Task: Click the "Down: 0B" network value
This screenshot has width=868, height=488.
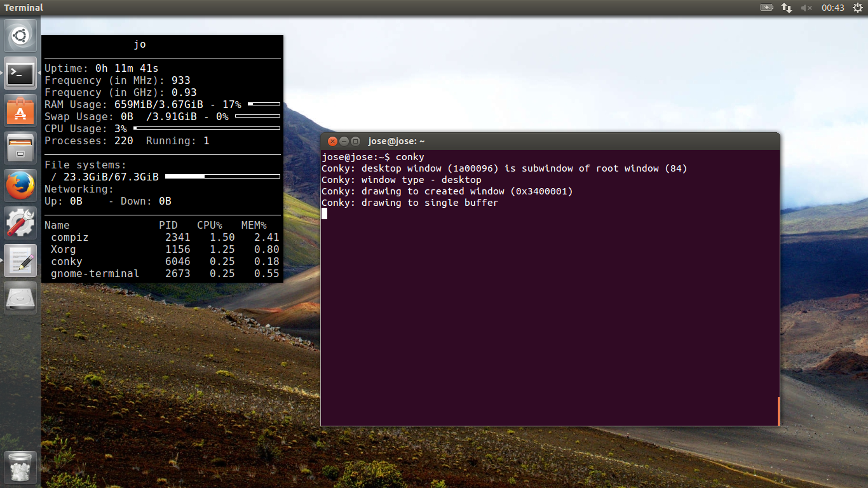Action: tap(146, 201)
